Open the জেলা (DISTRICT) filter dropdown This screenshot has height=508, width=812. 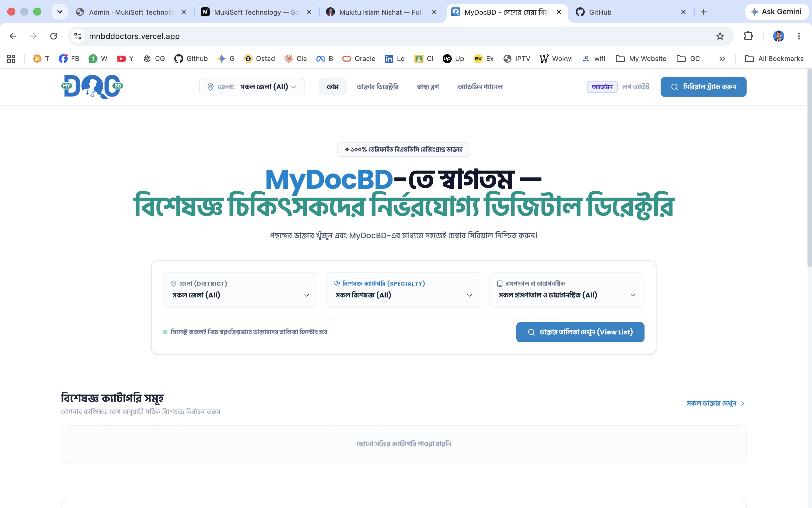click(x=240, y=290)
